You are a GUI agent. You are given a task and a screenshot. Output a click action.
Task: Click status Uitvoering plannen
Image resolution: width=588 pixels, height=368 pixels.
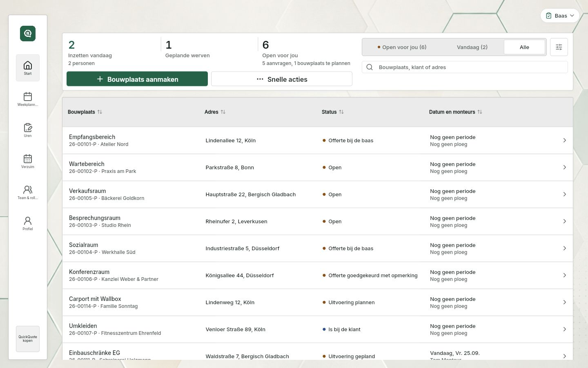point(352,302)
